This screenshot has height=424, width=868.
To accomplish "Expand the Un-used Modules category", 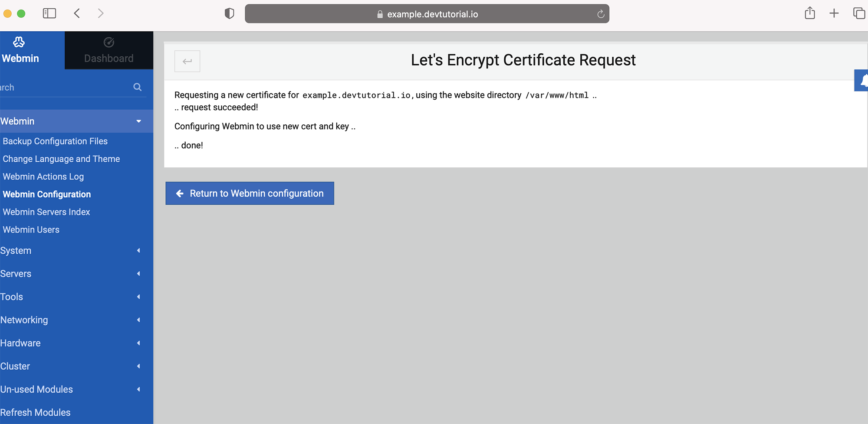I will (x=76, y=389).
